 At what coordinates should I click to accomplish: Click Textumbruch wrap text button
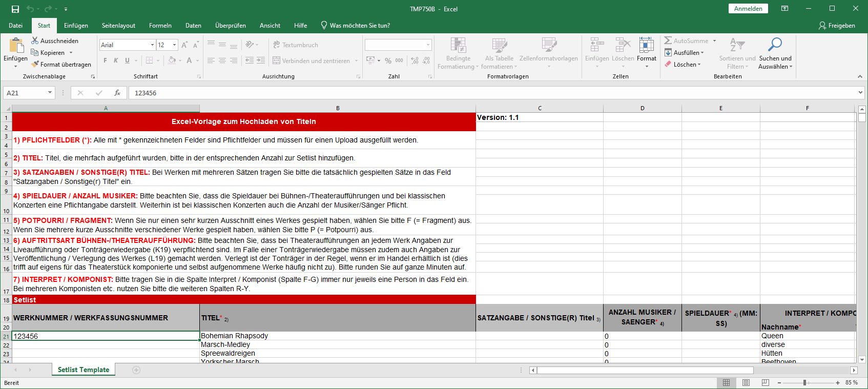(x=296, y=45)
